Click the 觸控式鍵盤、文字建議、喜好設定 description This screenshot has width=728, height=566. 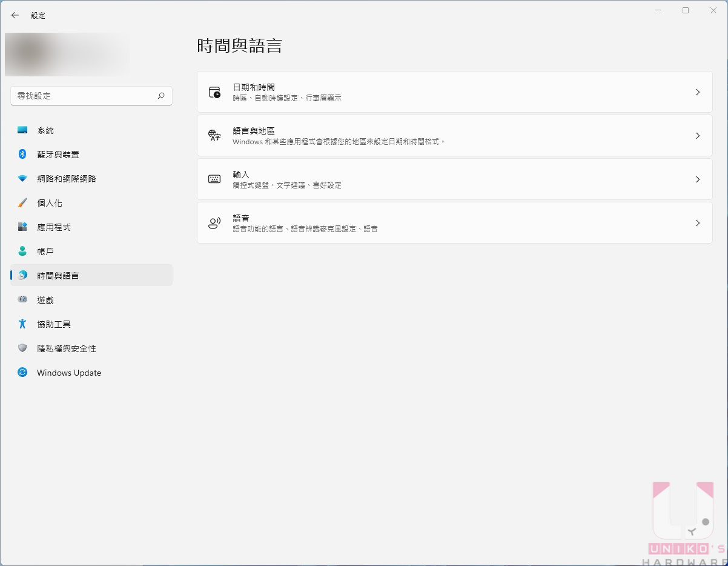(x=287, y=185)
